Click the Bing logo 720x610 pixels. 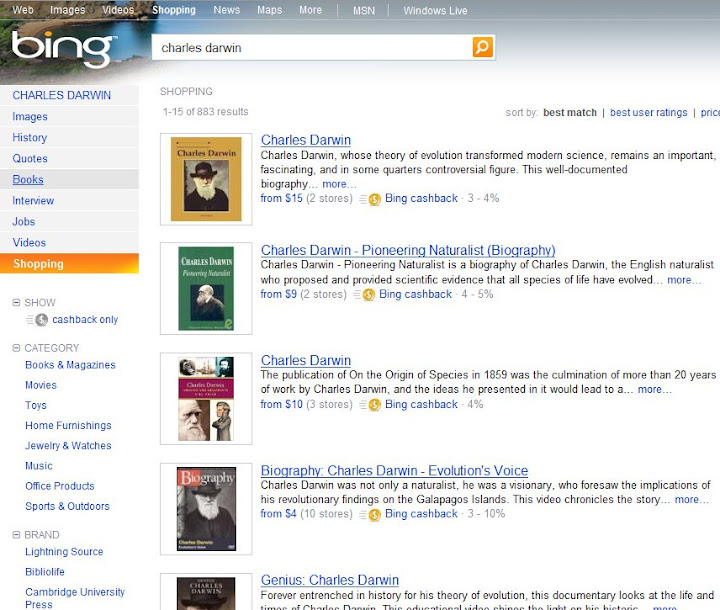click(63, 48)
